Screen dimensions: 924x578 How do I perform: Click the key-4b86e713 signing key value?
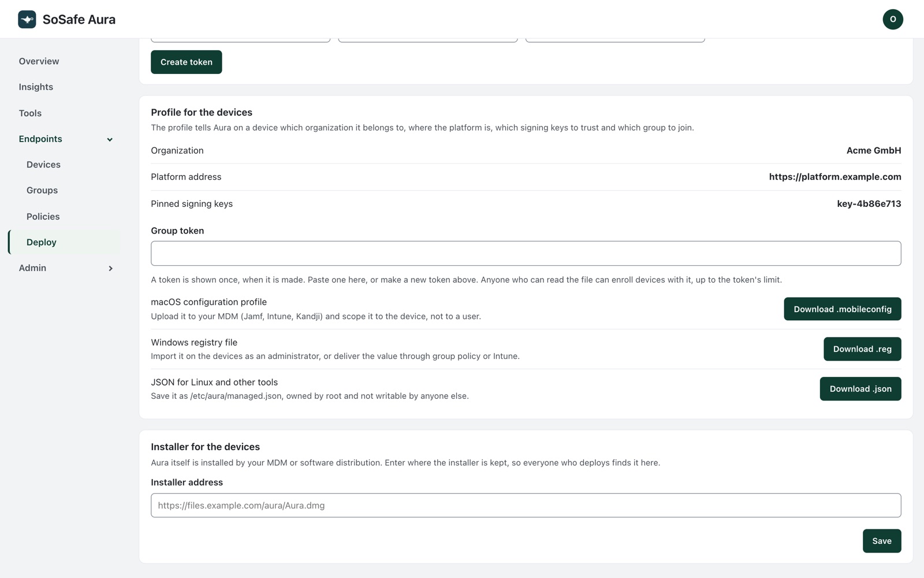pos(869,203)
